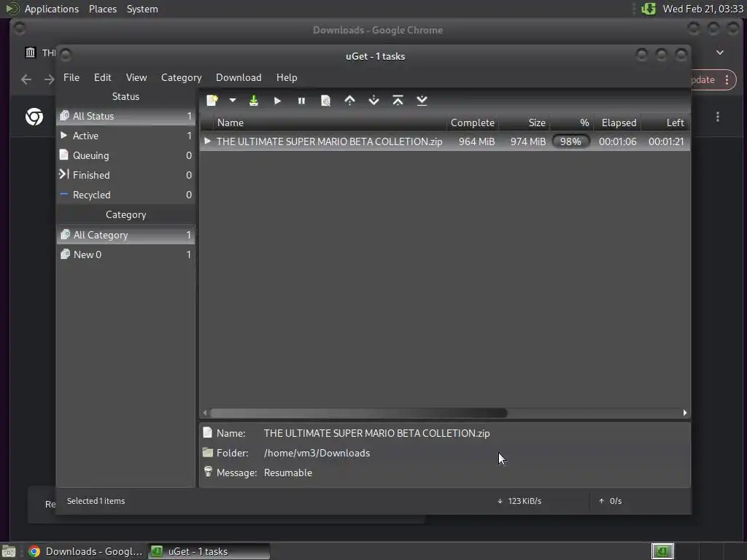Click the horizontal scrollbar thumb of the task list
Image resolution: width=747 pixels, height=560 pixels.
(358, 413)
